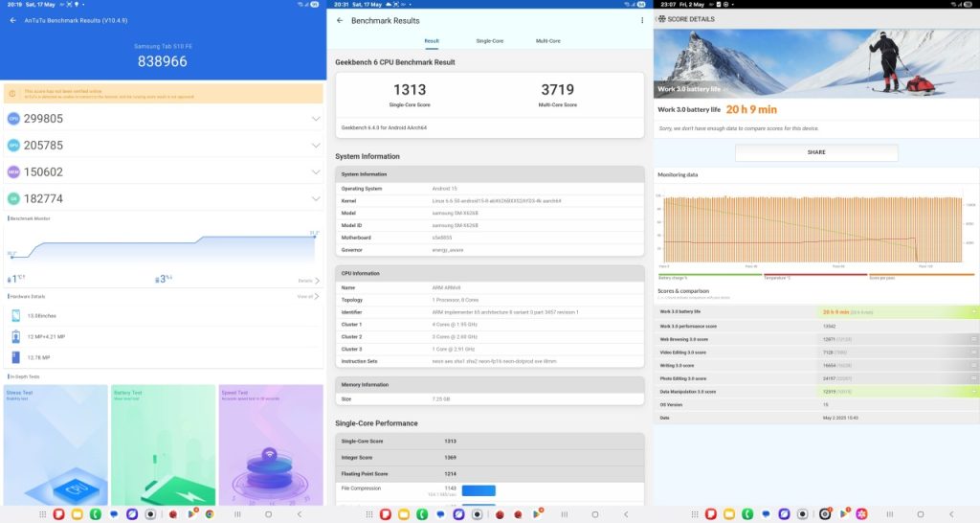Viewport: 980px width, 523px height.
Task: Tap Back button in PCMark screen navigation bar
Action: coord(951,514)
